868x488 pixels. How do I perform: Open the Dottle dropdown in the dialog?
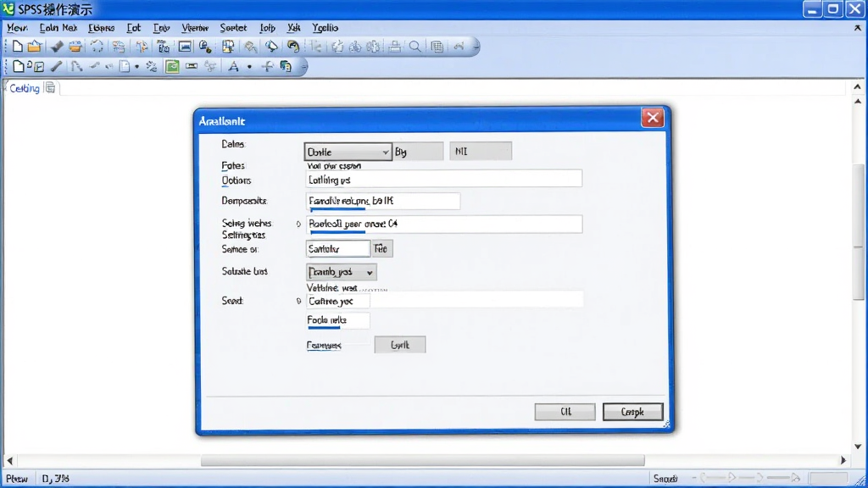(348, 152)
